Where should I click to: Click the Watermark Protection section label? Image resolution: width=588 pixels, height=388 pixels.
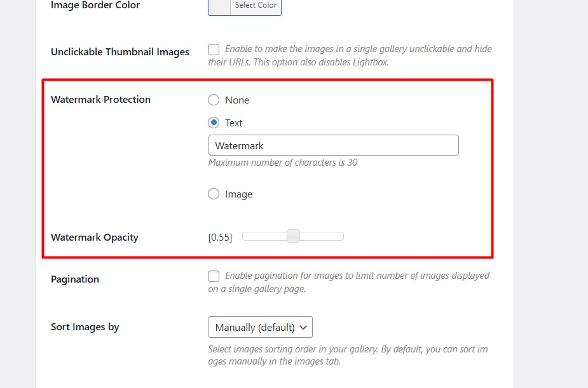tap(100, 100)
